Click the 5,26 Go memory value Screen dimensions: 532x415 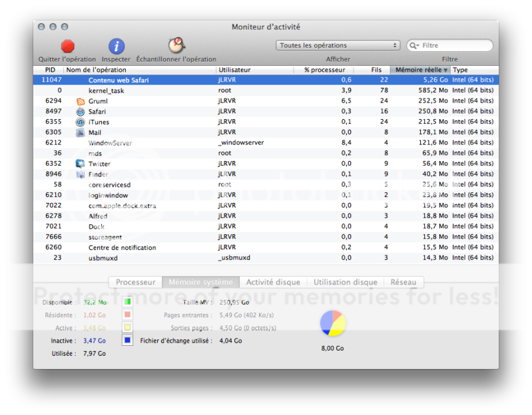pyautogui.click(x=435, y=80)
